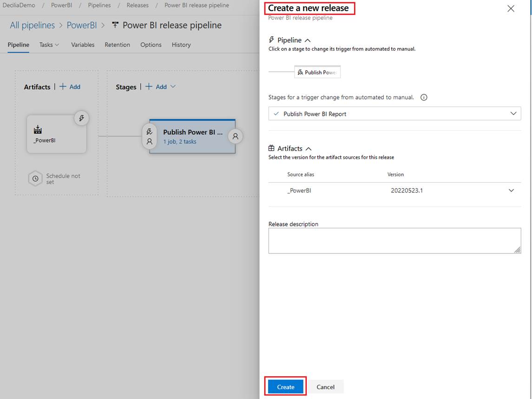Click Power BI release pipeline in the top breadcrumb
The height and width of the screenshot is (399, 532).
coord(197,6)
